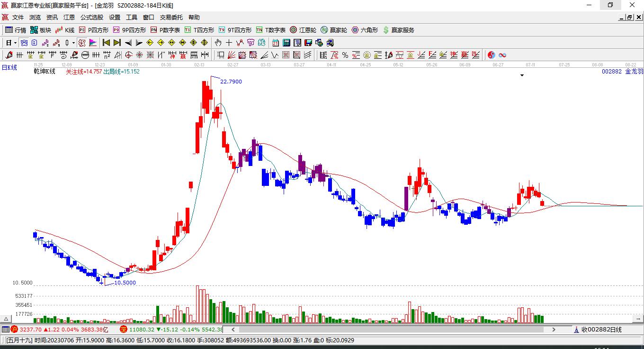Click the first blue wave chart icon
The height and width of the screenshot is (349, 644).
coord(24,43)
